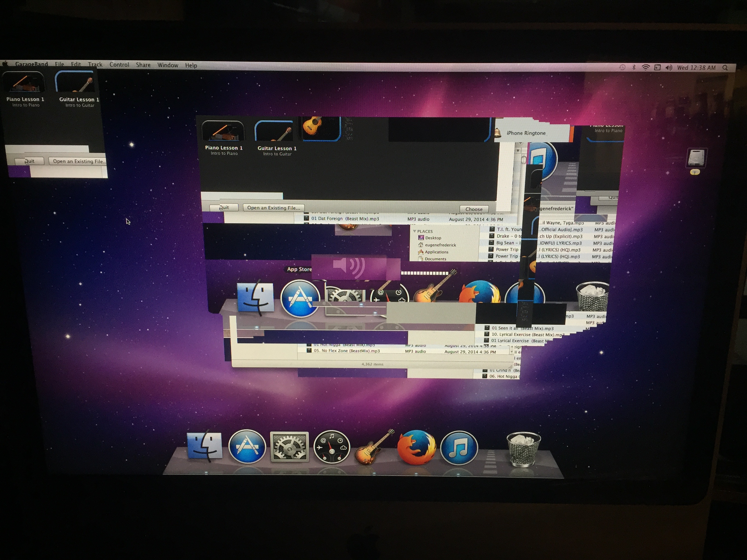Screen dimensions: 747x560
Task: Open the Window menu
Action: pyautogui.click(x=168, y=65)
